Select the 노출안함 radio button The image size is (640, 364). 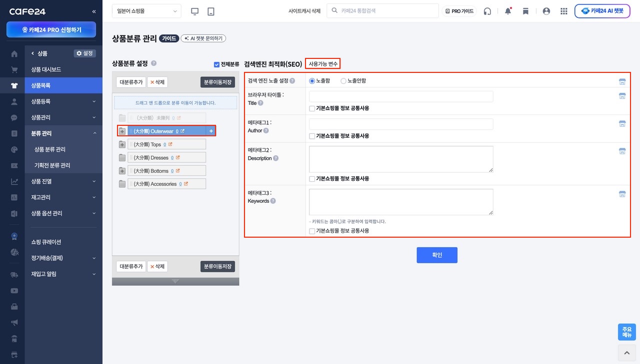[343, 81]
